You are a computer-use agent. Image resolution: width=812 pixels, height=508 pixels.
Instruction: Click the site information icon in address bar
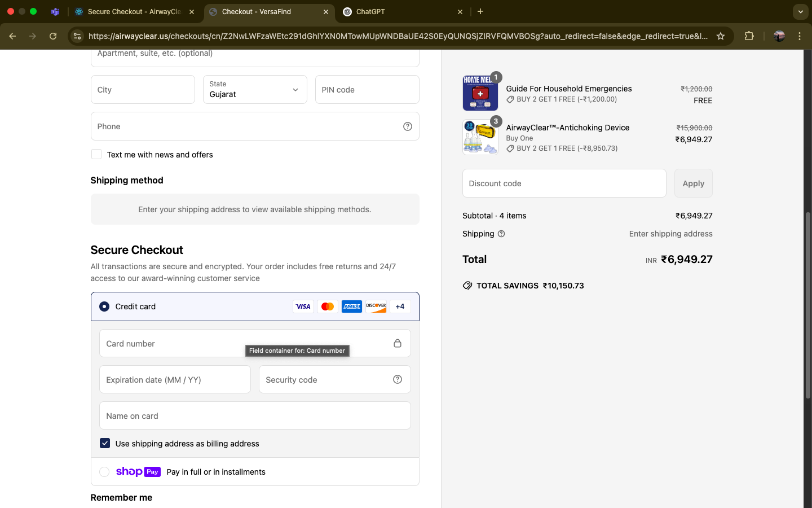pos(77,36)
